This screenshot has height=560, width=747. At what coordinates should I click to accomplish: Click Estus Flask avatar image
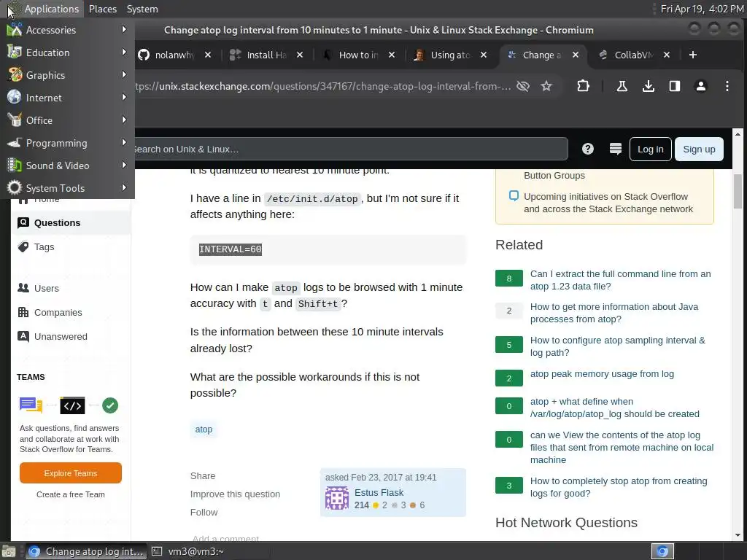coord(337,498)
